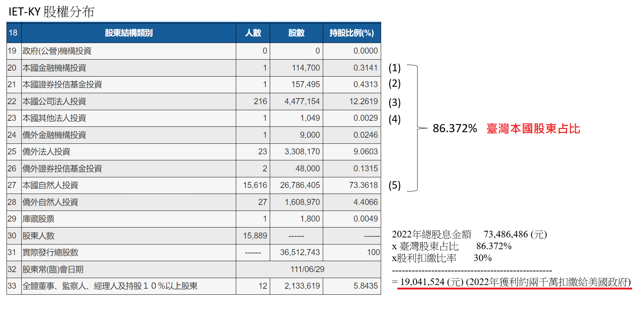Viewport: 644px width, 312px height.
Task: Select the 庫藏股票 row label
Action: click(38, 219)
